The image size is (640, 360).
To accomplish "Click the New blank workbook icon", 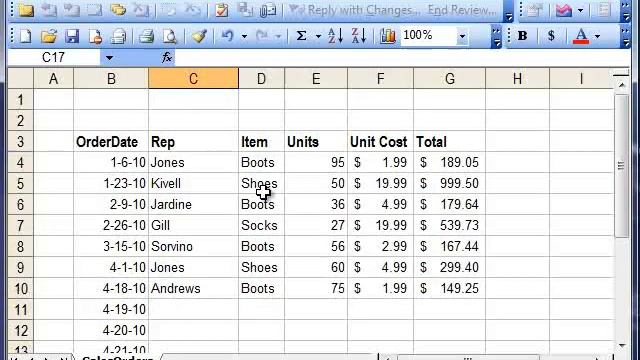I will (x=25, y=36).
